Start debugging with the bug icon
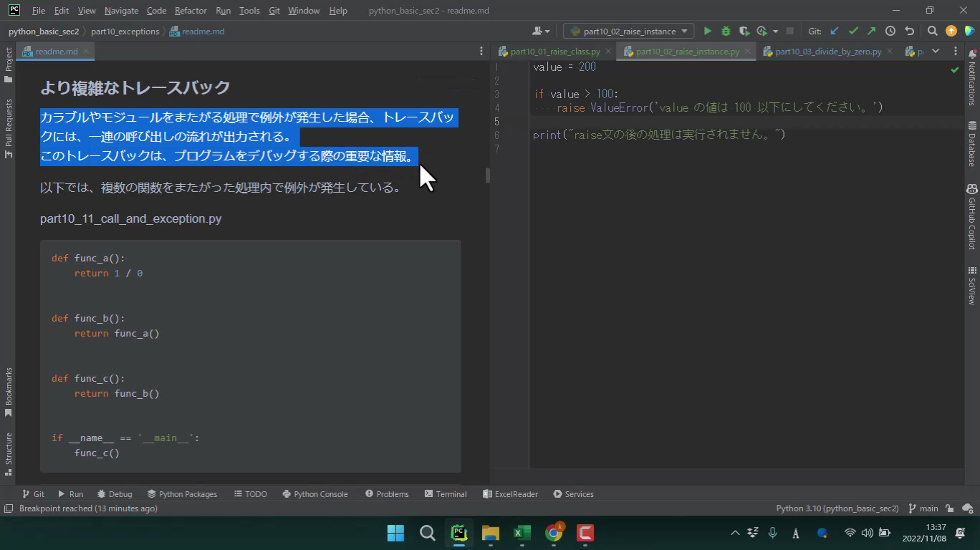 726,31
